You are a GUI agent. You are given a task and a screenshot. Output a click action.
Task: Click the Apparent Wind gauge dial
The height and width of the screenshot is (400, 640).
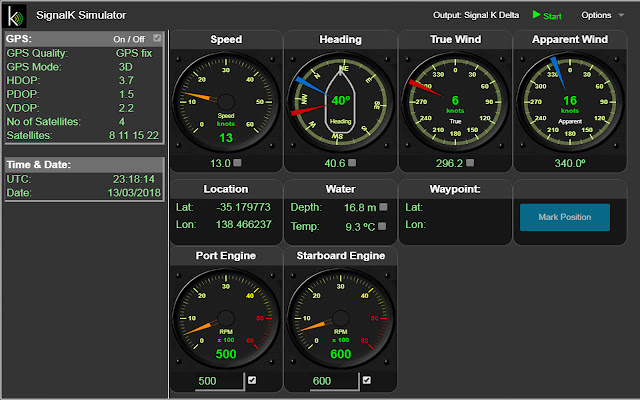tap(570, 101)
